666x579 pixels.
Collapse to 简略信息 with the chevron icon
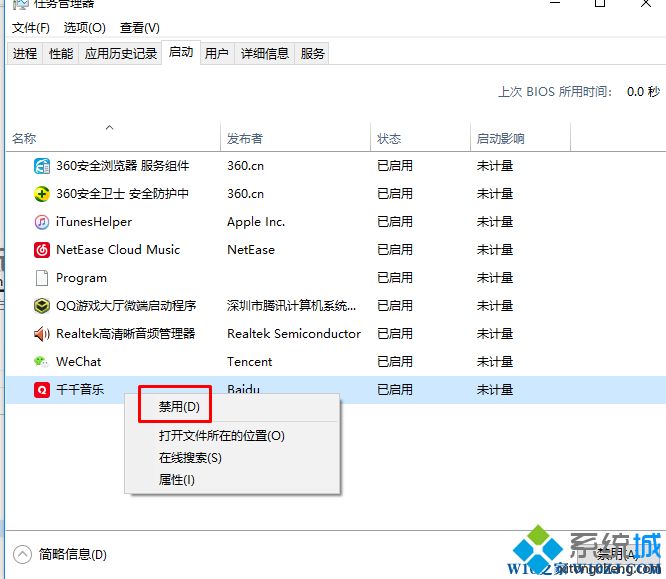tap(22, 554)
